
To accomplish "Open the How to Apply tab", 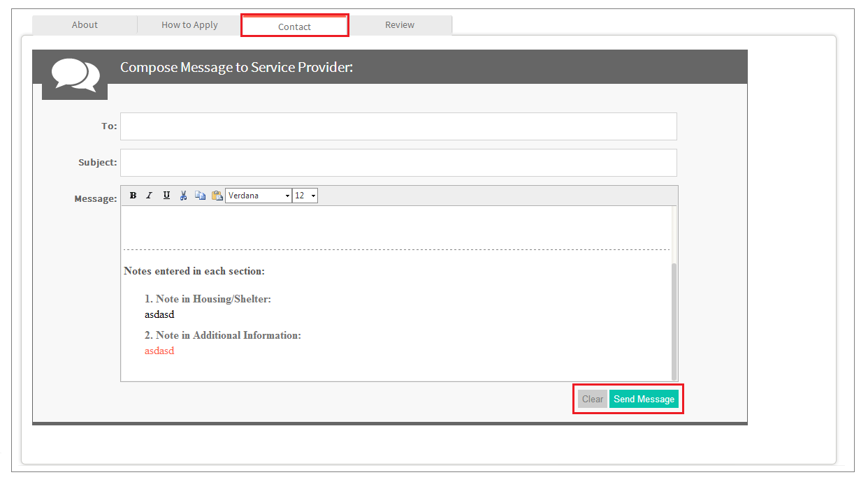I will tap(189, 25).
